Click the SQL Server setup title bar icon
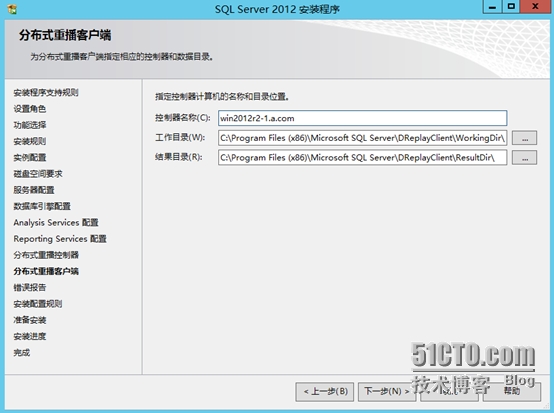This screenshot has width=554, height=413. tap(12, 9)
